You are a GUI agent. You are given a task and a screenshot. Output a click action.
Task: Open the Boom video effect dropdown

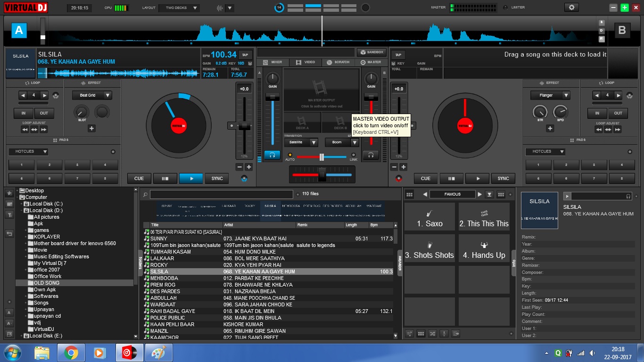pyautogui.click(x=342, y=142)
